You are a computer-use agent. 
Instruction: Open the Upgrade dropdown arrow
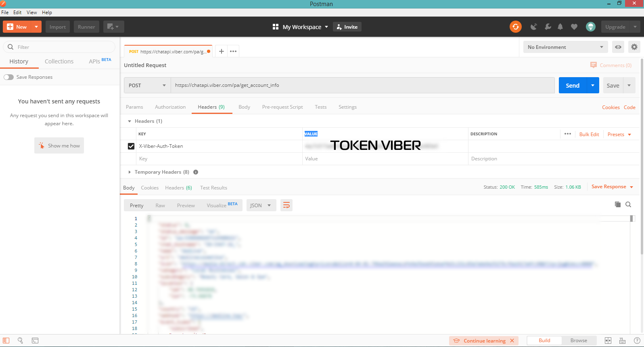pos(635,27)
